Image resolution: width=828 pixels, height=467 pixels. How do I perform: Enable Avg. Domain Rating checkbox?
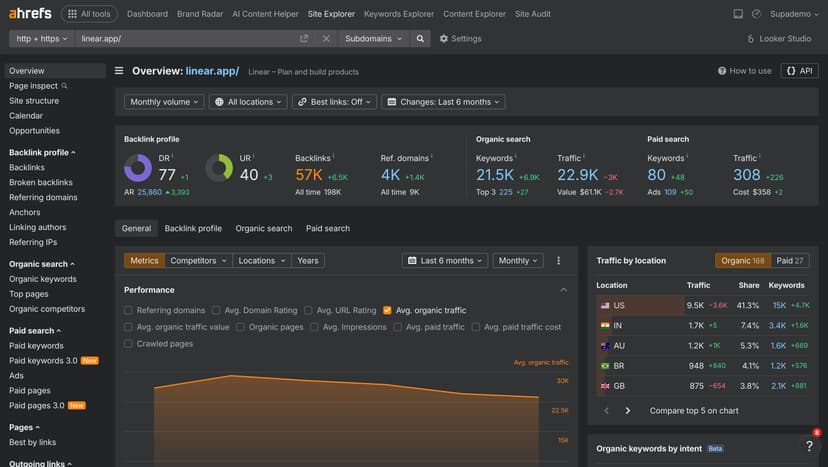216,310
